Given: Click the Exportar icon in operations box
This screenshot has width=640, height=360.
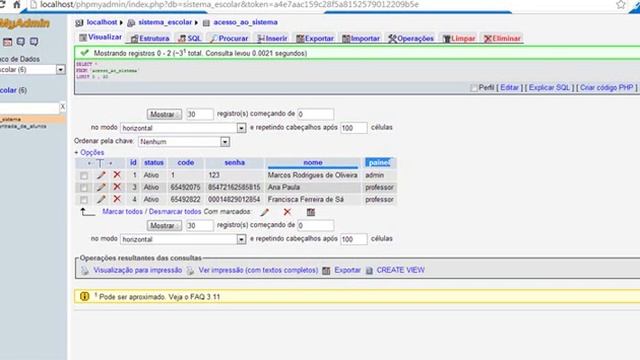Looking at the screenshot, I should [326, 271].
